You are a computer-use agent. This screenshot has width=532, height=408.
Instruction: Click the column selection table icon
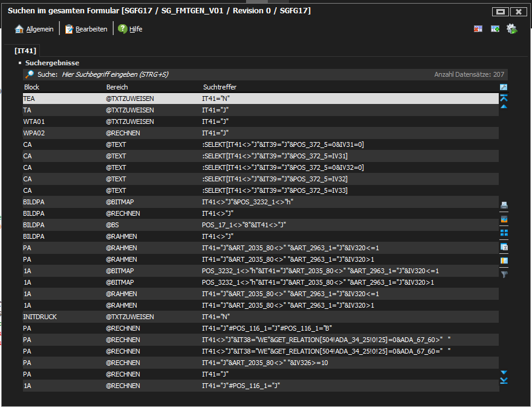[x=504, y=261]
